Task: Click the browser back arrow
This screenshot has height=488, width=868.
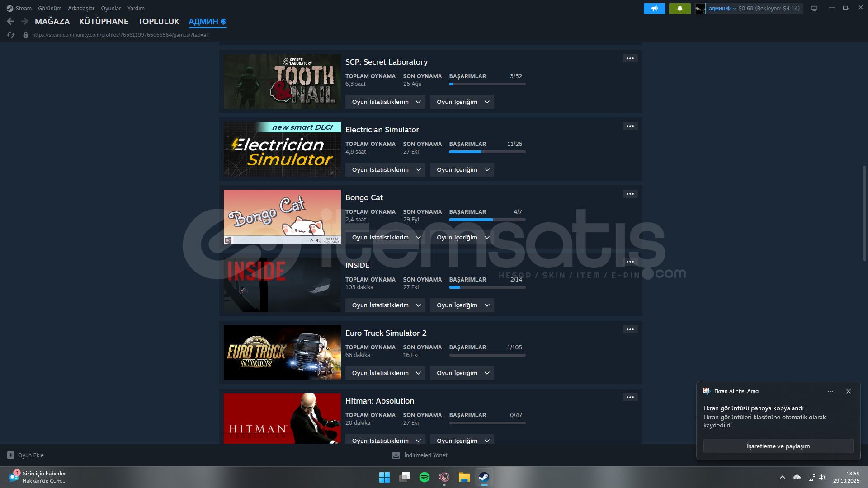Action: click(10, 21)
